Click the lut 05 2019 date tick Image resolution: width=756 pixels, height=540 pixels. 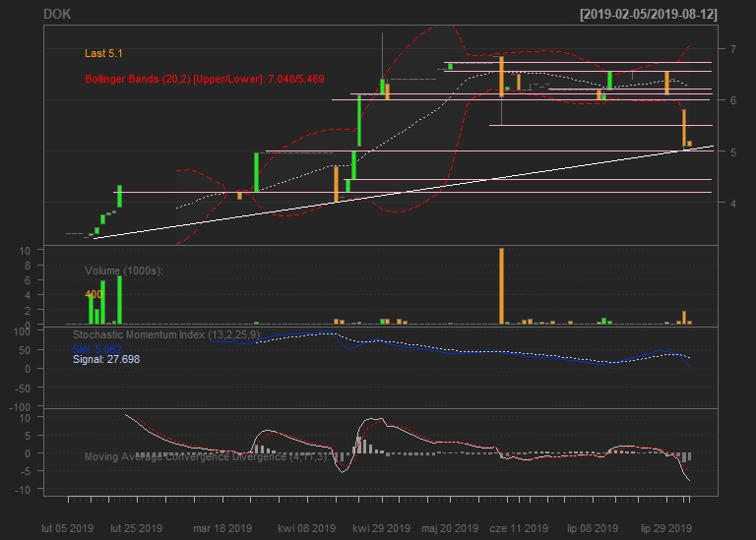[68, 528]
